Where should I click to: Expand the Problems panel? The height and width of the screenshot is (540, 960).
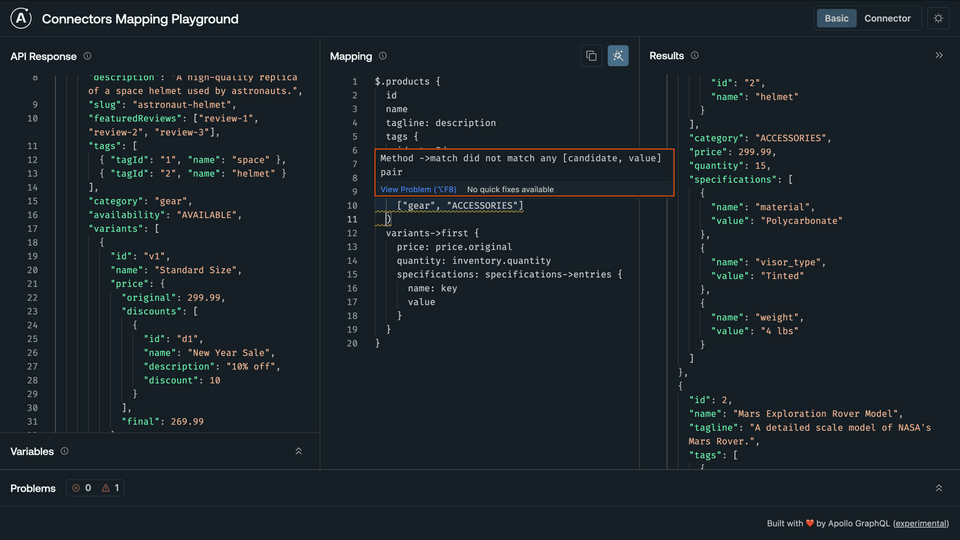tap(938, 488)
